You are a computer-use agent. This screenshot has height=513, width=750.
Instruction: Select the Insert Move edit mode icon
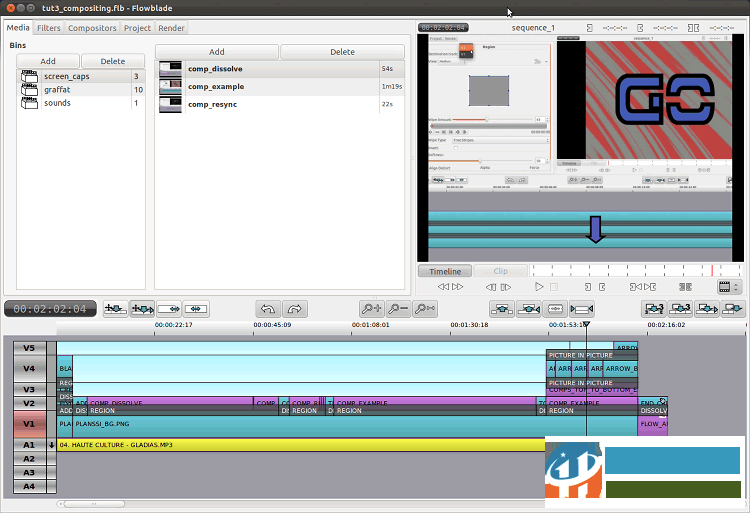click(116, 309)
